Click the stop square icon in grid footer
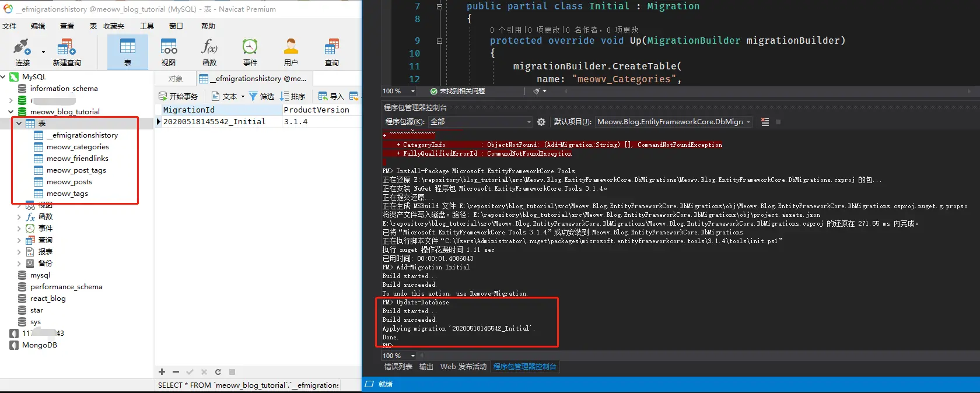Image resolution: width=980 pixels, height=393 pixels. click(232, 372)
